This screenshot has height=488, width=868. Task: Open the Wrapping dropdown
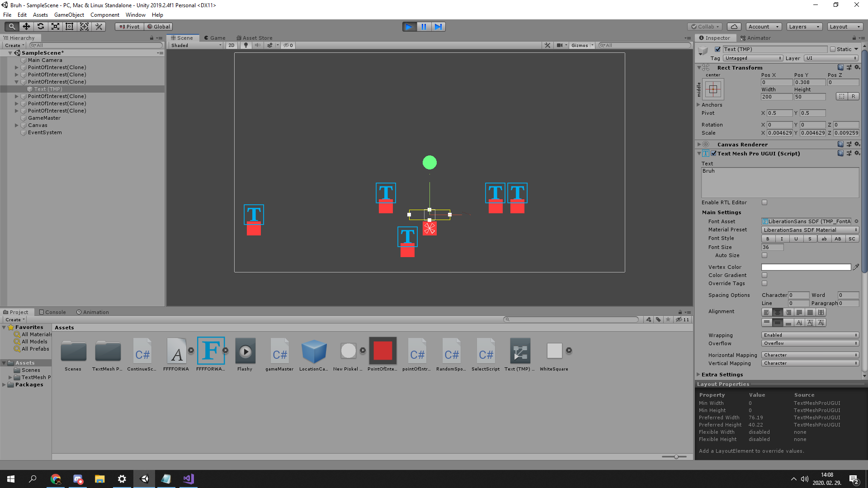pyautogui.click(x=810, y=335)
